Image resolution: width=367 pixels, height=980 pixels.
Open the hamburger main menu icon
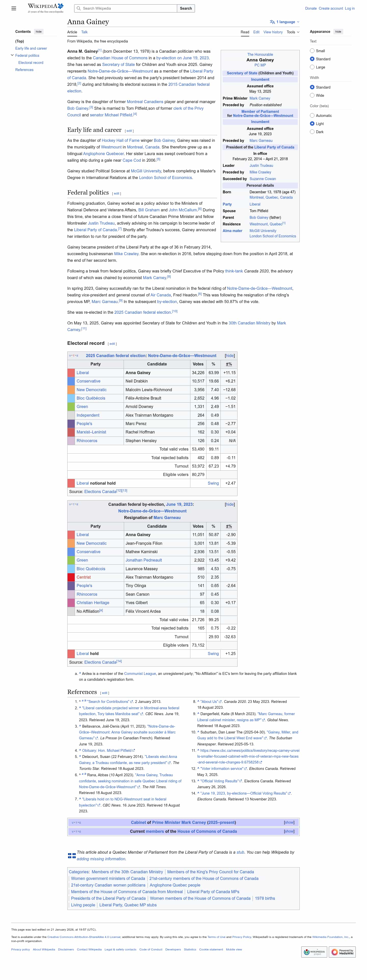point(14,8)
